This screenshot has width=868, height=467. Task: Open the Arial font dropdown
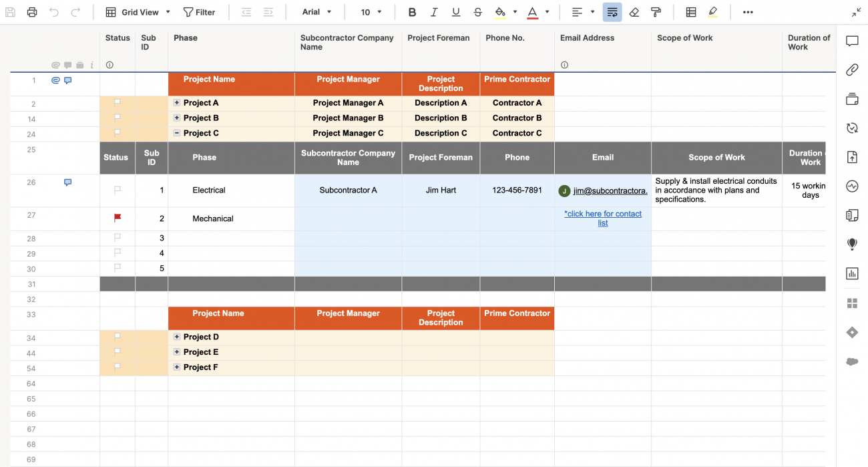pyautogui.click(x=316, y=12)
